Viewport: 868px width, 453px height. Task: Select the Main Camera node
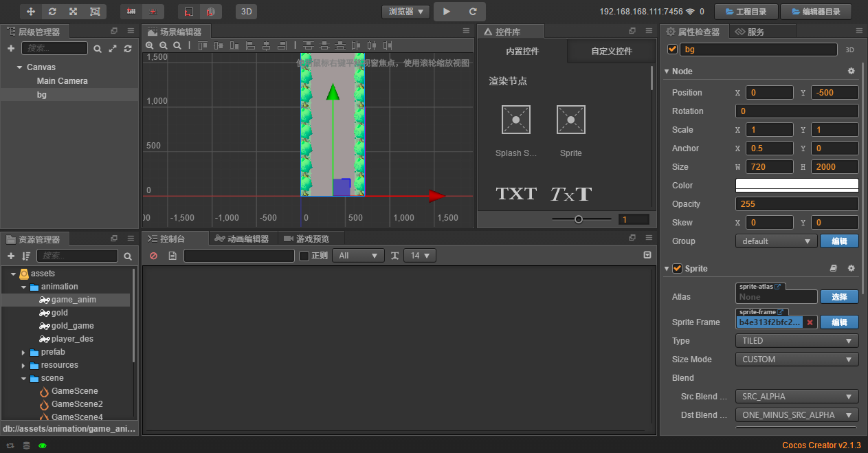(x=63, y=81)
